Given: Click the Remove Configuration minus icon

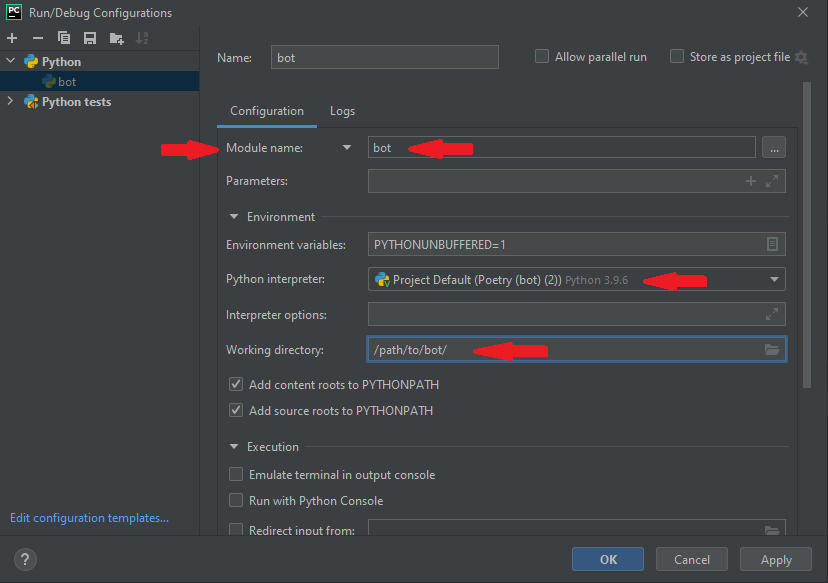Looking at the screenshot, I should click(38, 38).
